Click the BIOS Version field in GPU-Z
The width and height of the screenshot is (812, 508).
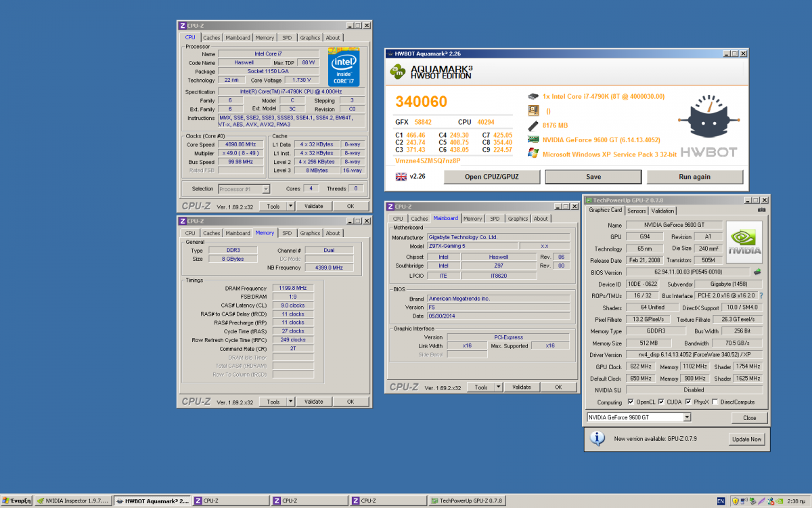(x=688, y=272)
